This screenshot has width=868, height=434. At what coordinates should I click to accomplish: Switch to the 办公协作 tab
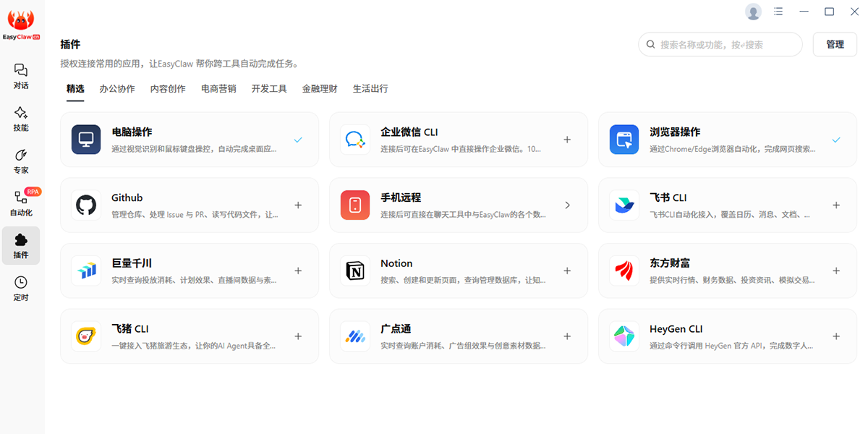(117, 89)
